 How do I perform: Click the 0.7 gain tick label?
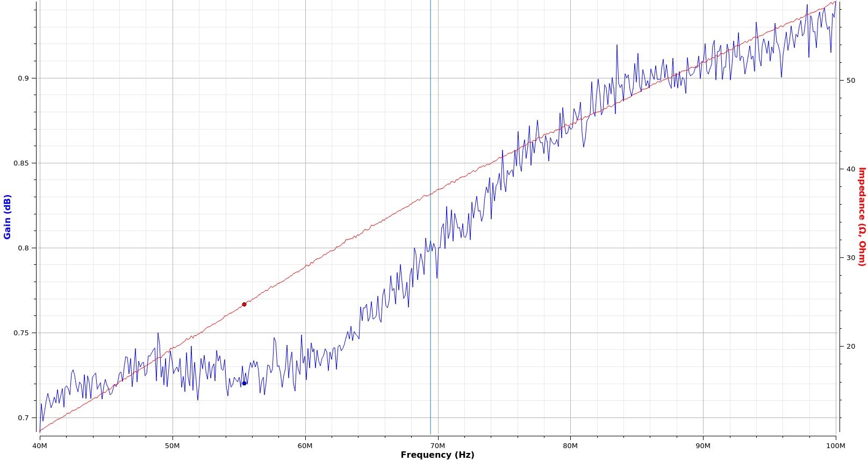tap(24, 418)
